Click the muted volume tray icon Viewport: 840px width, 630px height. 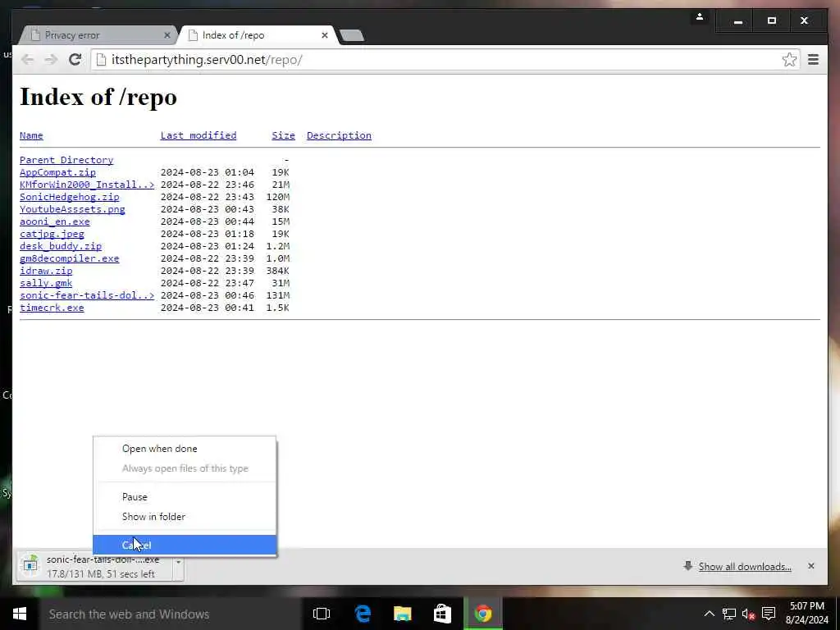click(748, 614)
